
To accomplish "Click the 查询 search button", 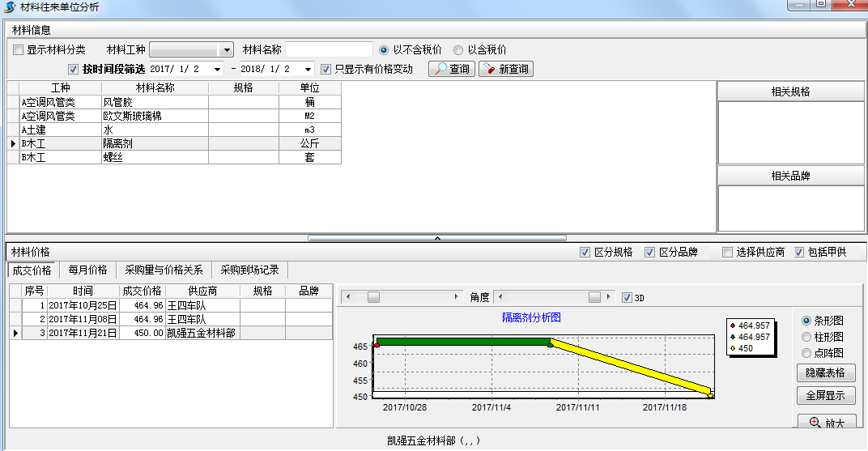I will click(x=452, y=69).
